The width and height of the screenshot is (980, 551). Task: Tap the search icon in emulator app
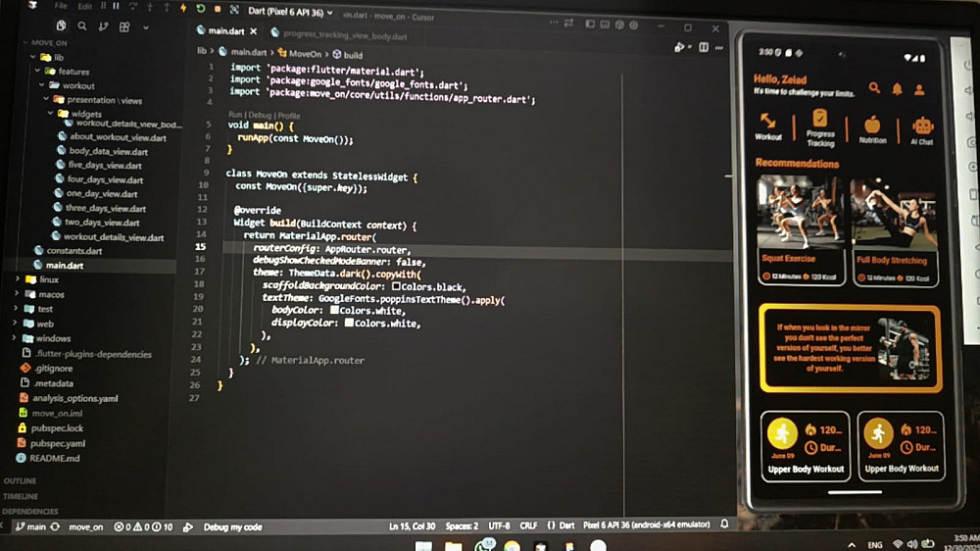click(x=874, y=88)
